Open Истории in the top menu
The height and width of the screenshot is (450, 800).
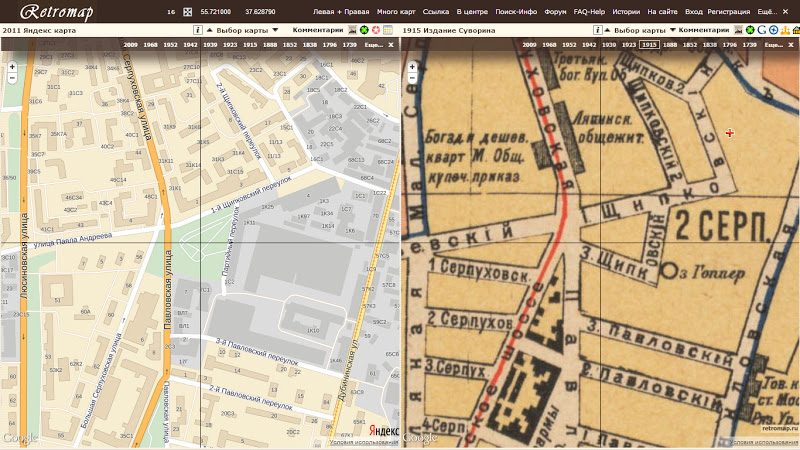[x=626, y=11]
